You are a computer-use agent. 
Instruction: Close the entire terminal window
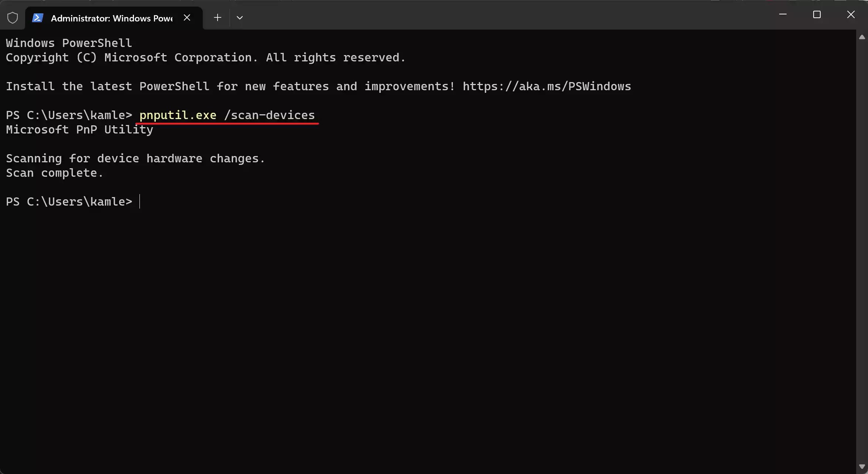[851, 15]
